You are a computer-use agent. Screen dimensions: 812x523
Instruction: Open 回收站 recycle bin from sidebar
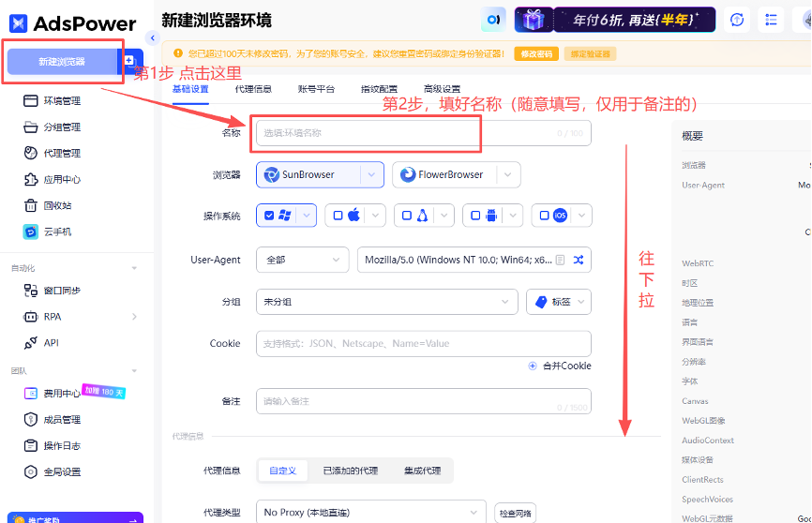point(56,205)
